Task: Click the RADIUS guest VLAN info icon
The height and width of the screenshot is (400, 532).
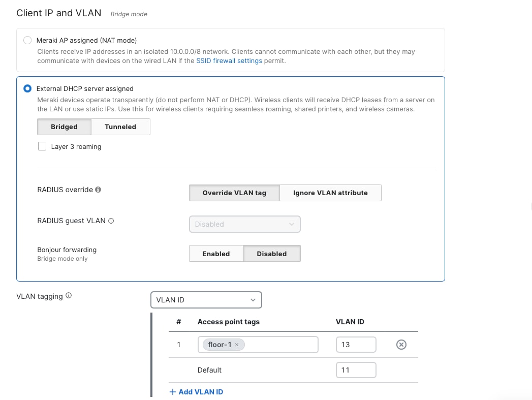Action: [x=111, y=221]
